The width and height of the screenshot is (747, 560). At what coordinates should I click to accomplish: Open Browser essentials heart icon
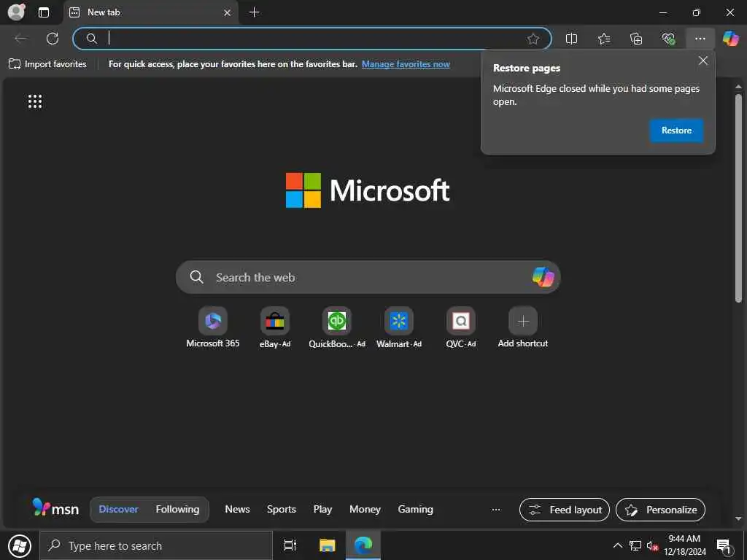pos(668,39)
